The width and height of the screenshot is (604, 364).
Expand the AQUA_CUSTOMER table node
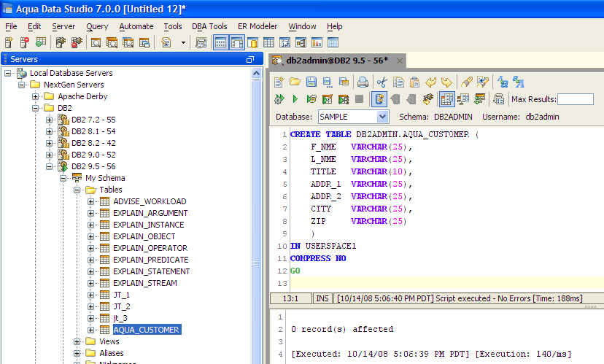(91, 330)
